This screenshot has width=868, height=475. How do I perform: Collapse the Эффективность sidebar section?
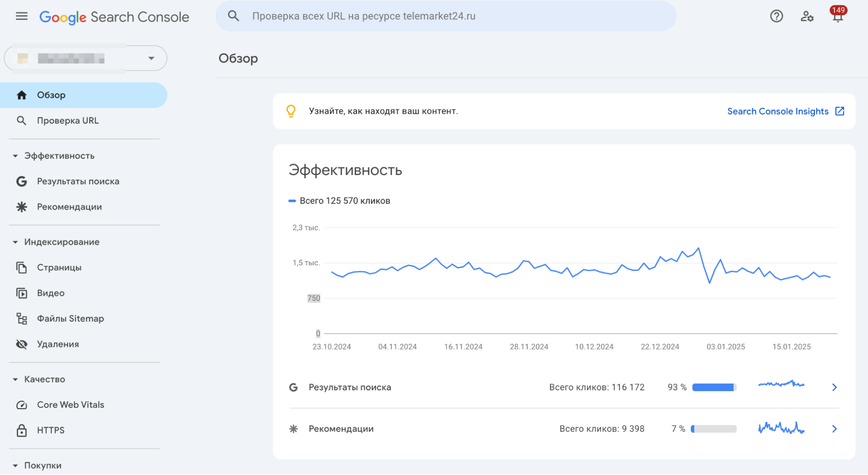click(x=15, y=156)
